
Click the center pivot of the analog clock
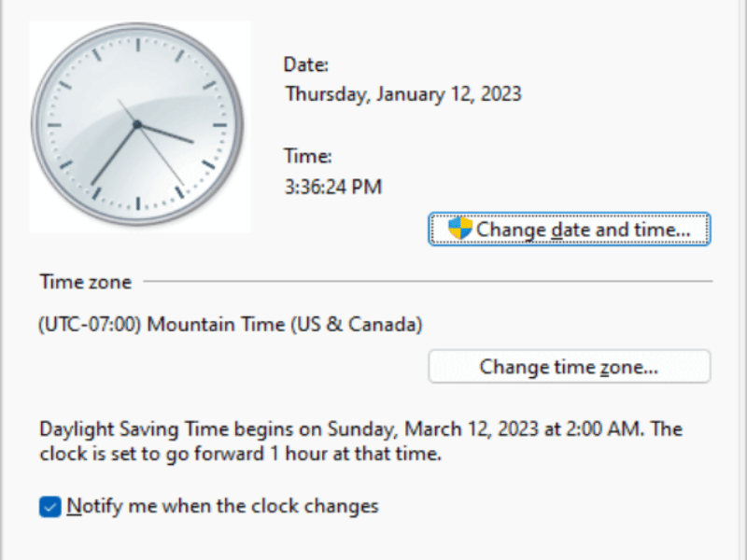click(137, 125)
